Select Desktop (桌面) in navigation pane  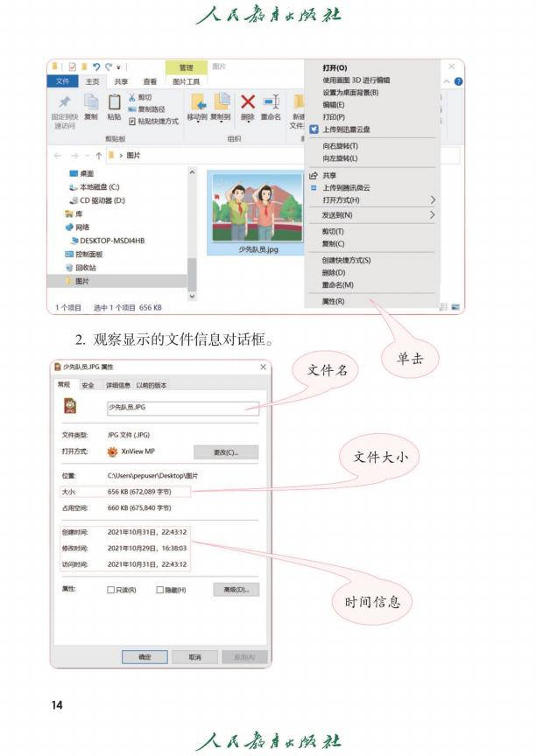(x=82, y=173)
